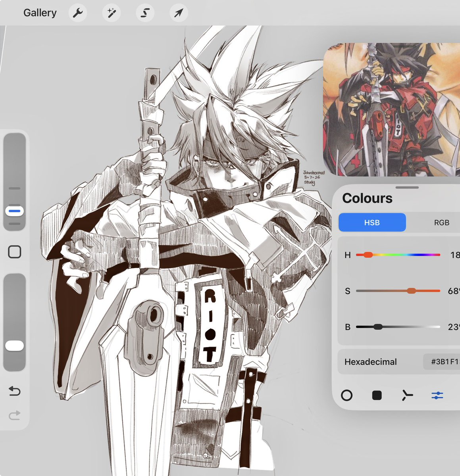
Task: Open the Actions wrench menu
Action: 78,13
